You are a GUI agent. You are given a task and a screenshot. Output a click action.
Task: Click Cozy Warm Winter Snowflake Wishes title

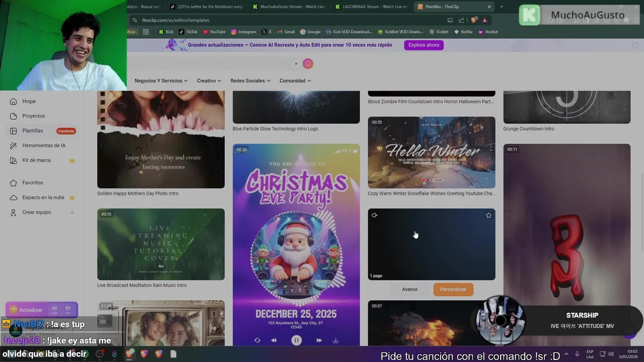pos(431,194)
